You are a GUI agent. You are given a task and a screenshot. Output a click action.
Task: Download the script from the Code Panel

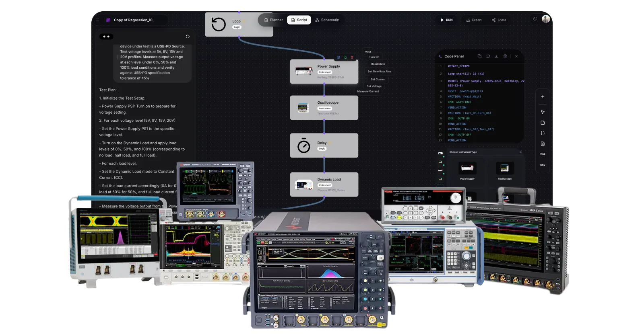coord(497,56)
